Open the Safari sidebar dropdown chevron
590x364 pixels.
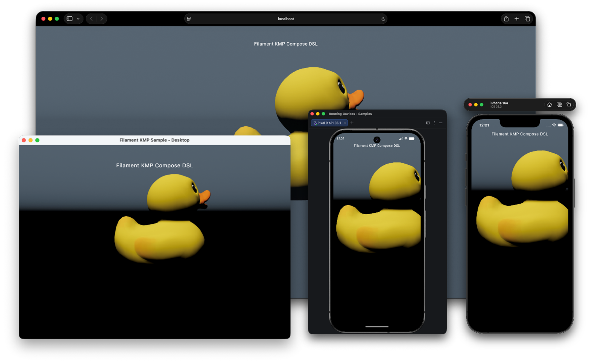78,19
